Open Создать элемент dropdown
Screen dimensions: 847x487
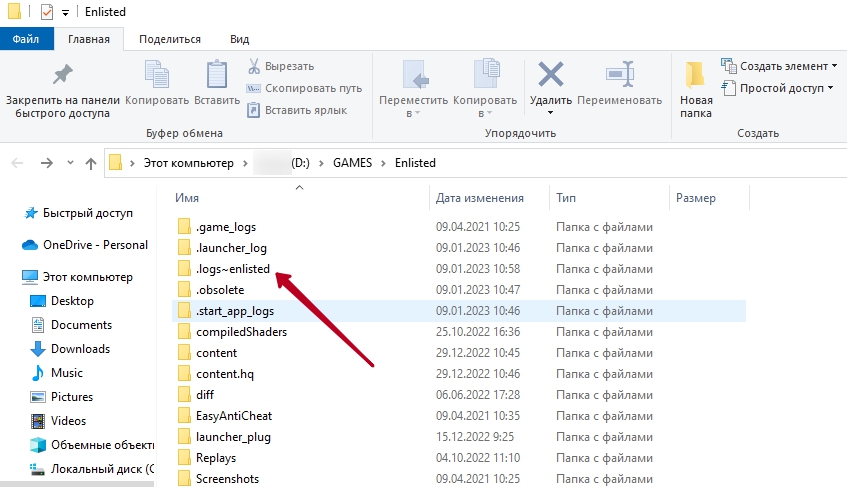pos(779,66)
